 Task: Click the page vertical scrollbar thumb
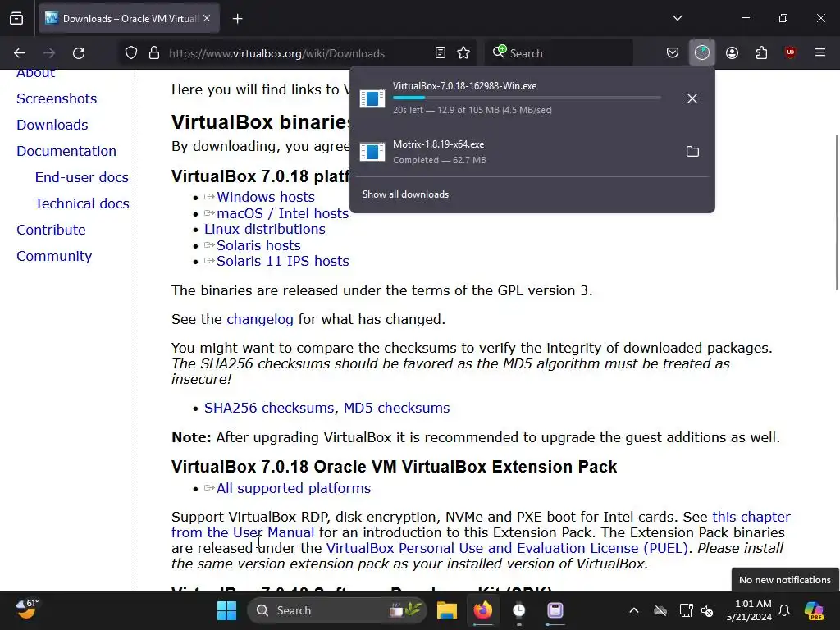[x=836, y=212]
